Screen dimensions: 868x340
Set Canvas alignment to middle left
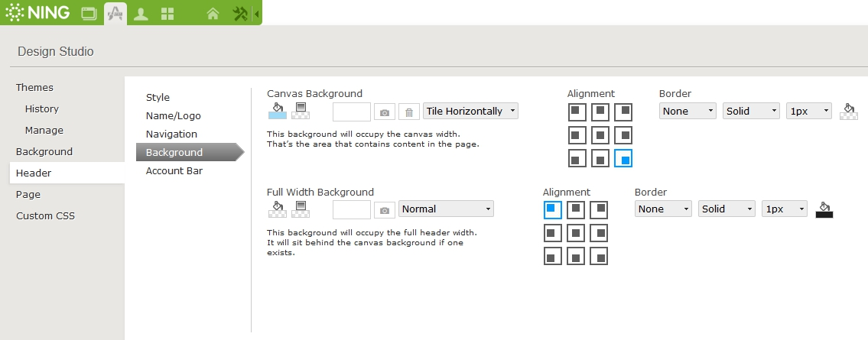(577, 135)
